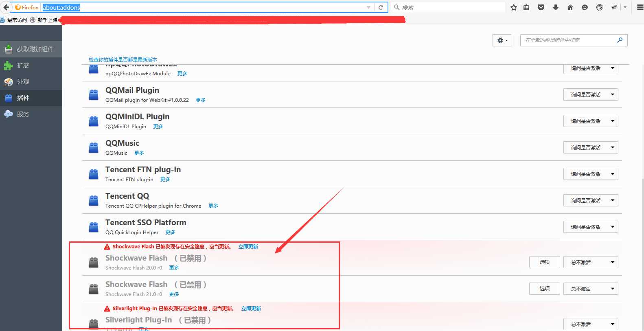The height and width of the screenshot is (331, 644).
Task: Open activation dropdown for QQMail Plugin
Action: pos(591,94)
